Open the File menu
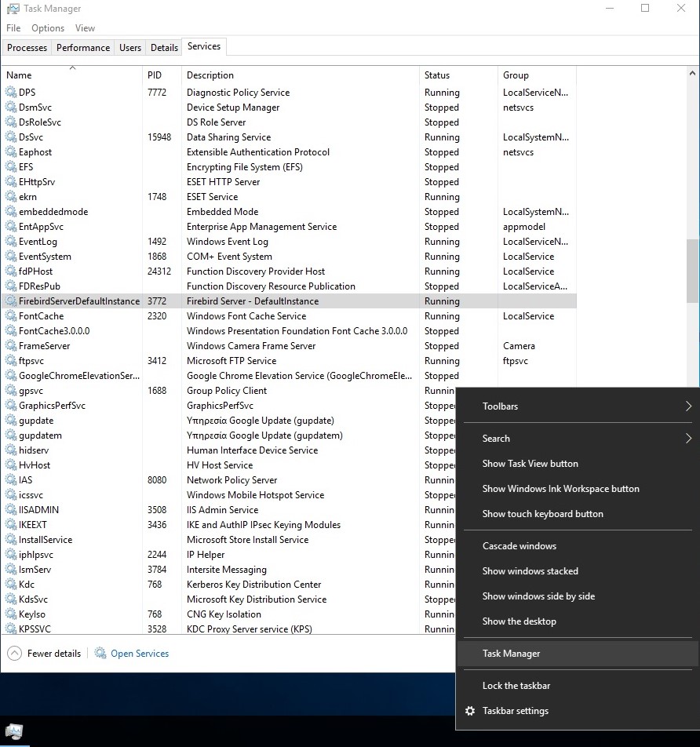 coord(13,28)
